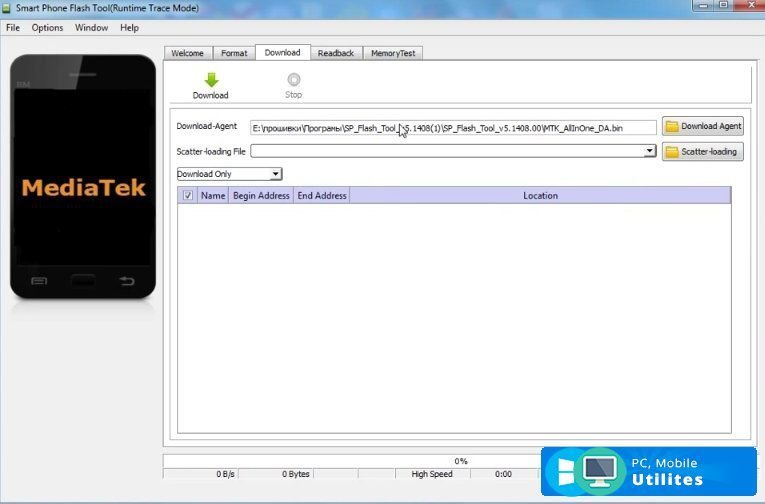
Task: Click the High Speed status text
Action: (432, 474)
